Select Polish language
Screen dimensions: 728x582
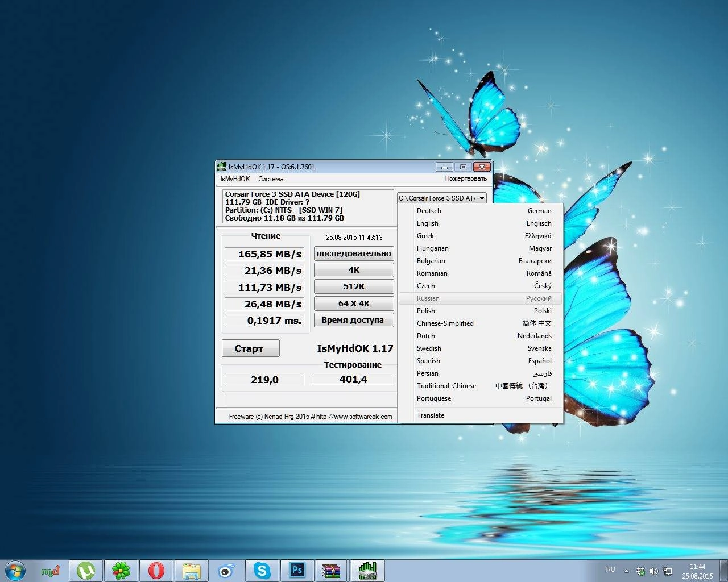[x=480, y=311]
